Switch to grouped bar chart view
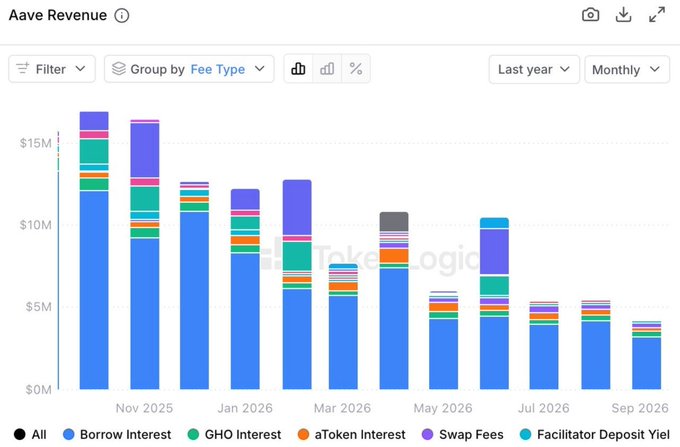Viewport: 680px width, 447px height. click(327, 69)
